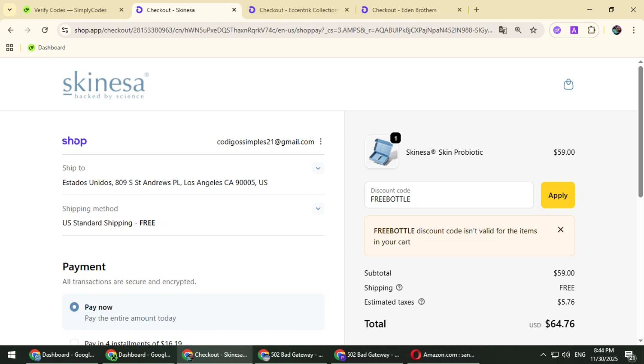Click the browser address bar URL
Screen dimensions: 644x364
pyautogui.click(x=283, y=30)
